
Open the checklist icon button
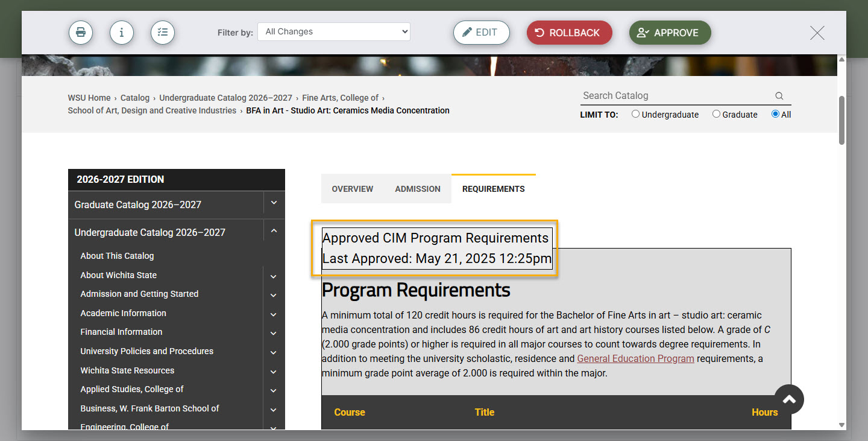(x=163, y=33)
